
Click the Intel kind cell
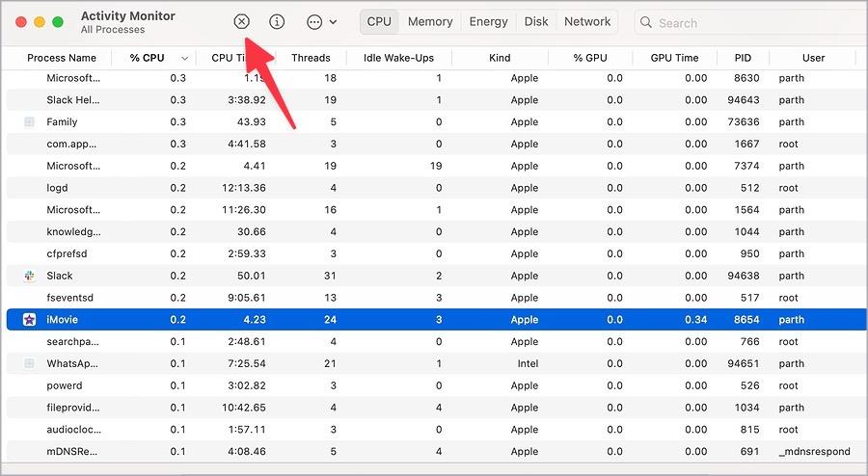[528, 364]
